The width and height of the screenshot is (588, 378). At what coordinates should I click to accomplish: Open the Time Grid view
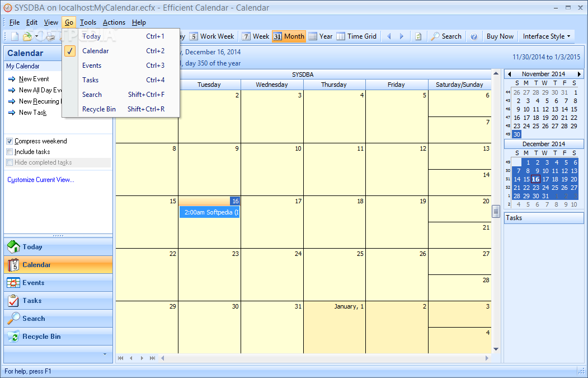(356, 36)
